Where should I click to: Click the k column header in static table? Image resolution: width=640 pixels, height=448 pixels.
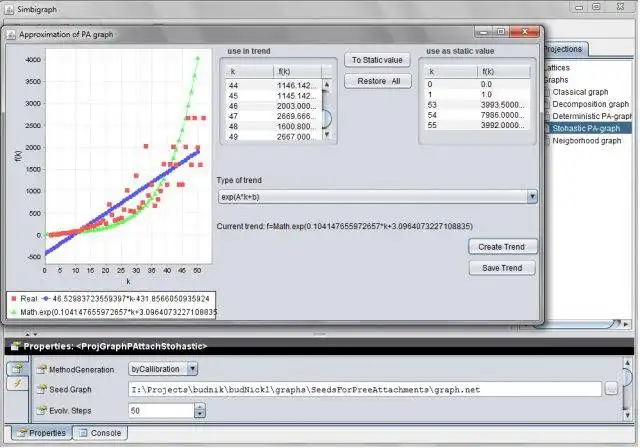[451, 71]
